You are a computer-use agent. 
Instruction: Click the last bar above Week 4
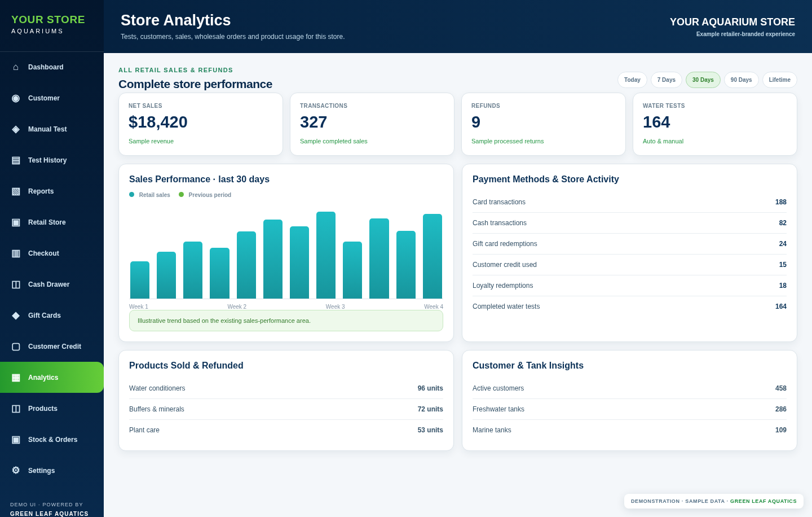pyautogui.click(x=433, y=256)
